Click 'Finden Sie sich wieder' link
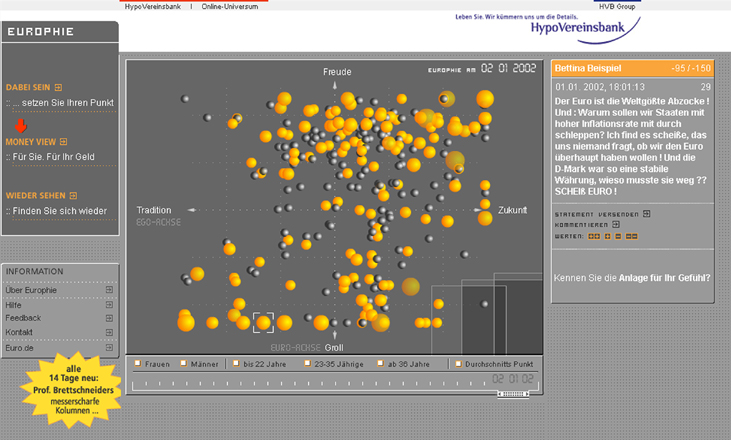Viewport: 731px width, 440px height. 60,211
